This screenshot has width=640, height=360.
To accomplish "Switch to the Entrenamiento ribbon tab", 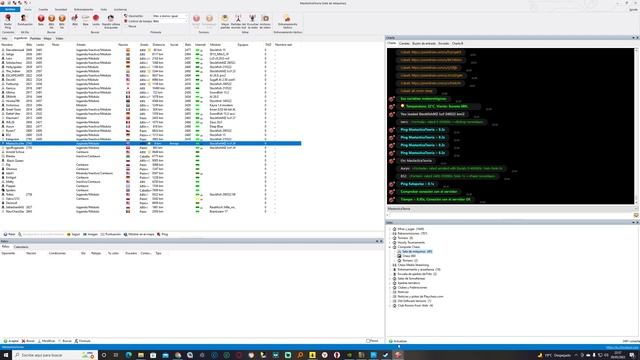I will 84,9.
